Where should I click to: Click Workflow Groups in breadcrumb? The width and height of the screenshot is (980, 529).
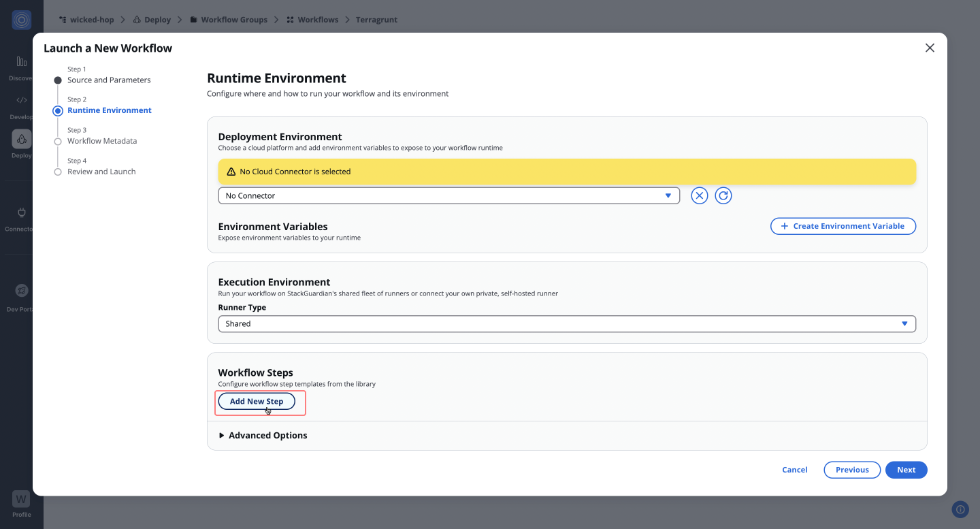(x=234, y=20)
